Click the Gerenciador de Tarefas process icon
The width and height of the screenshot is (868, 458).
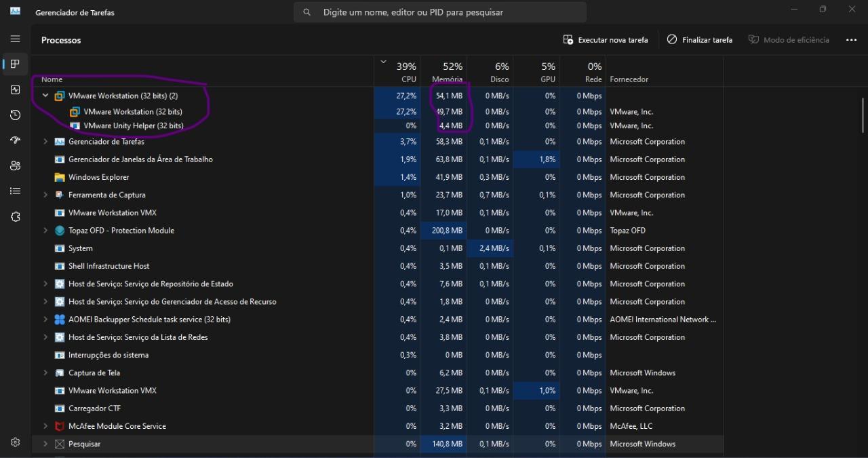pos(60,142)
